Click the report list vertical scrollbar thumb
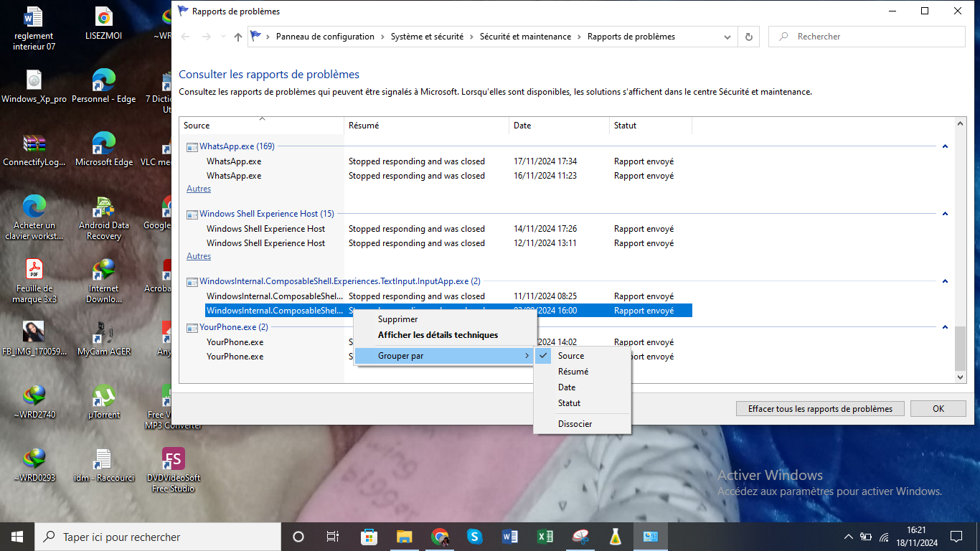Image resolution: width=980 pixels, height=551 pixels. point(960,348)
